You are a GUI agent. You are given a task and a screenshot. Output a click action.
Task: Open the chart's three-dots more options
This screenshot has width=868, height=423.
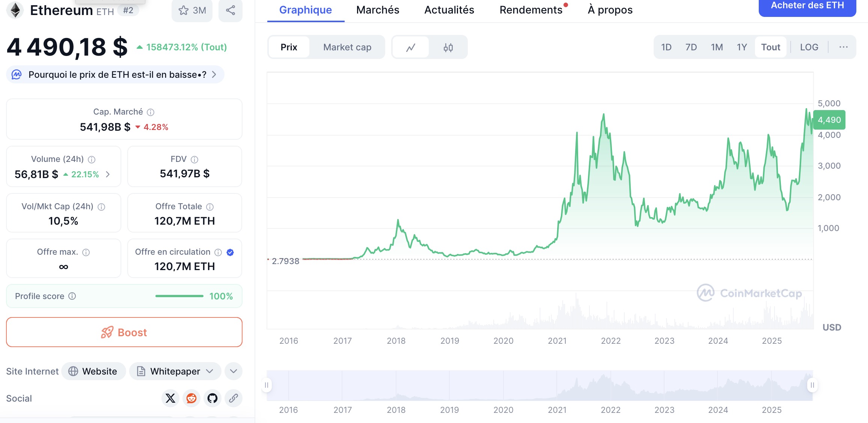843,47
